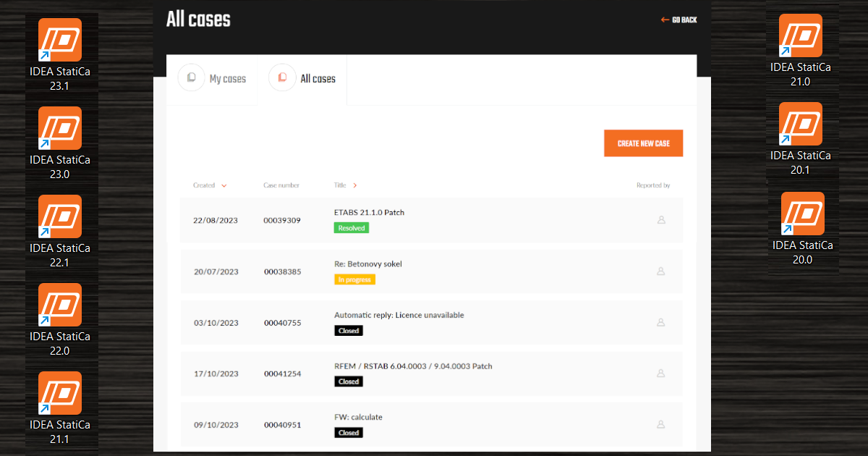868x456 pixels.
Task: Select case number 00039309
Action: 282,221
